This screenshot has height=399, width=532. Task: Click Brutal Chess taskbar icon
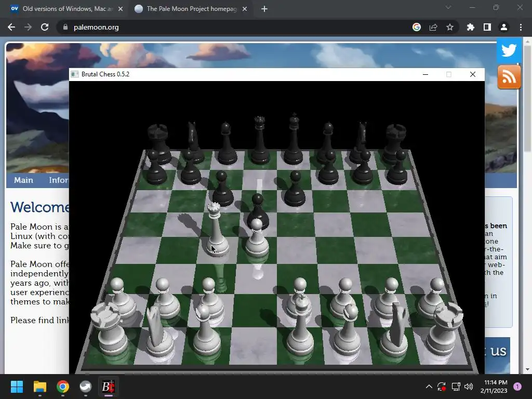pyautogui.click(x=108, y=387)
